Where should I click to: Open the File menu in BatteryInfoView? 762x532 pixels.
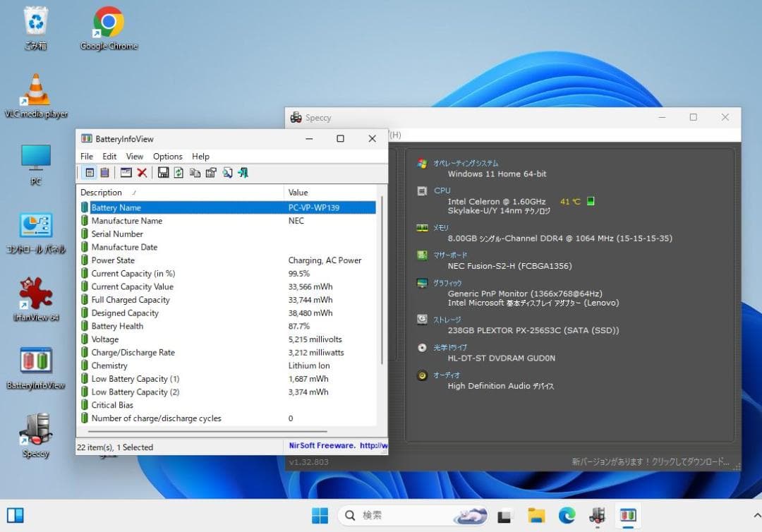86,156
